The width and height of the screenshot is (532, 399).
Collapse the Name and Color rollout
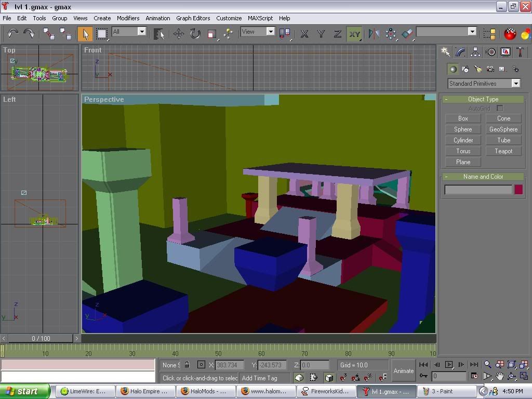483,177
